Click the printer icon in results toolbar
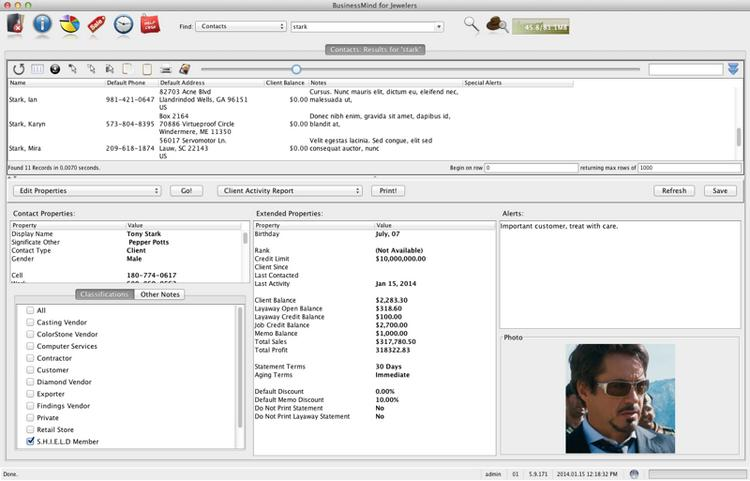750x481 pixels. point(165,70)
